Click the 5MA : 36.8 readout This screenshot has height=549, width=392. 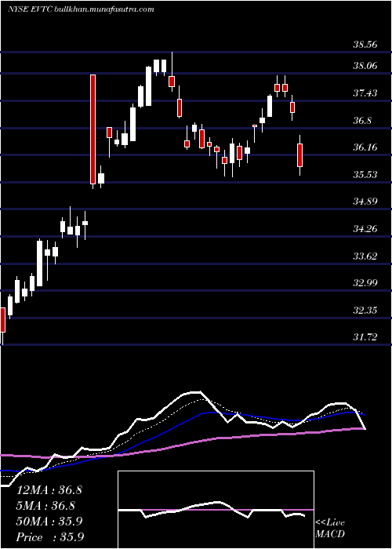click(46, 506)
